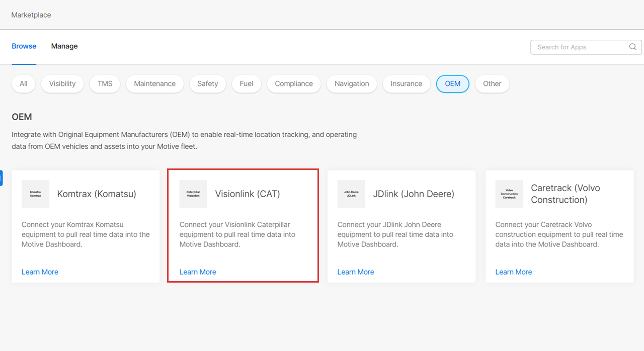644x351 pixels.
Task: Filter apps by Visibility category
Action: point(62,84)
